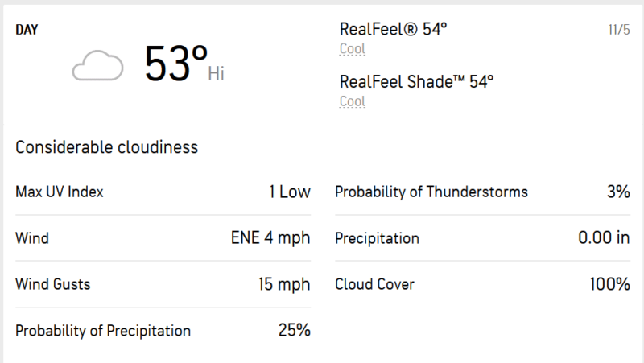The height and width of the screenshot is (363, 644).
Task: Click the Wind label
Action: tap(32, 238)
